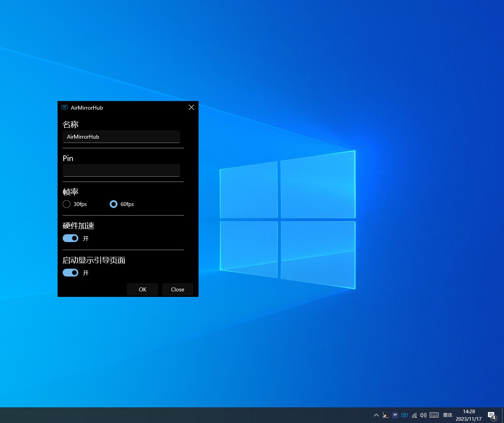The image size is (504, 423).
Task: Close the AirMirrorHub settings window
Action: pyautogui.click(x=191, y=107)
